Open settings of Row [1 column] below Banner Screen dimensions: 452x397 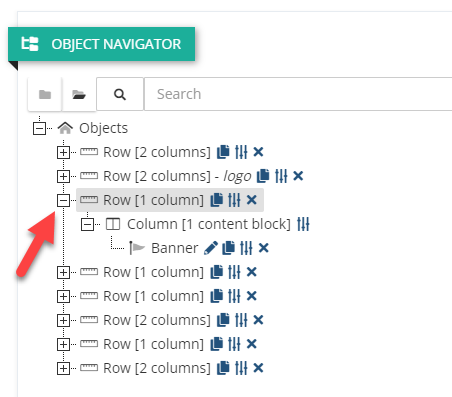tap(234, 272)
